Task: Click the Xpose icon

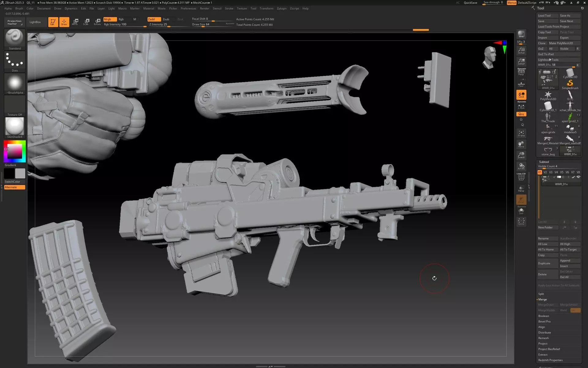Action: tap(521, 222)
